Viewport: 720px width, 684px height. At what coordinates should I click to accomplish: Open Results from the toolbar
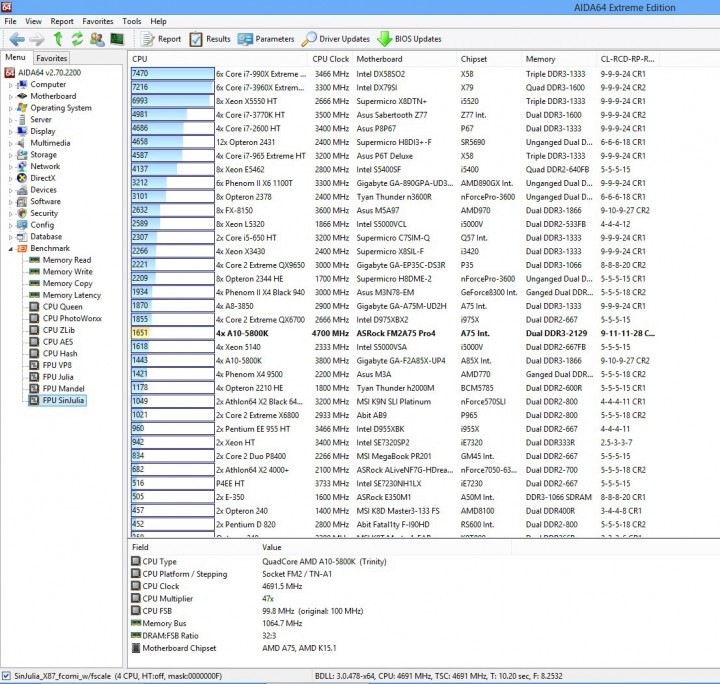point(210,39)
